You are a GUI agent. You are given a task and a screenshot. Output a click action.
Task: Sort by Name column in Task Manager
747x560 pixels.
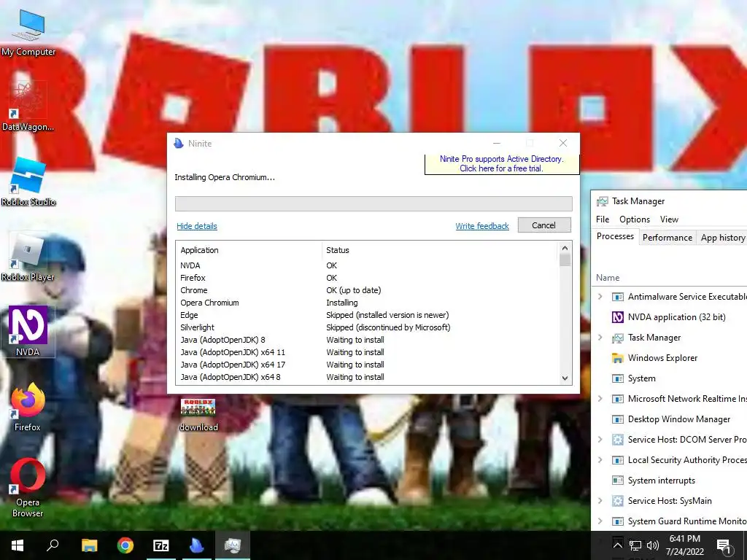coord(608,278)
